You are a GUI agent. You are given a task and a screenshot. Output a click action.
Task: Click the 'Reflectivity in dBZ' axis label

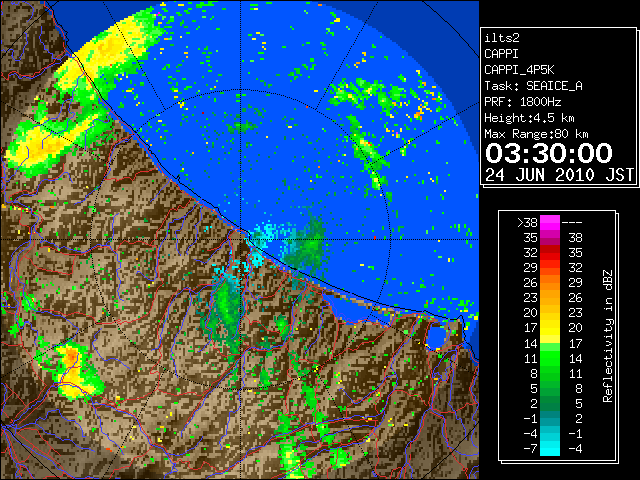click(x=607, y=336)
